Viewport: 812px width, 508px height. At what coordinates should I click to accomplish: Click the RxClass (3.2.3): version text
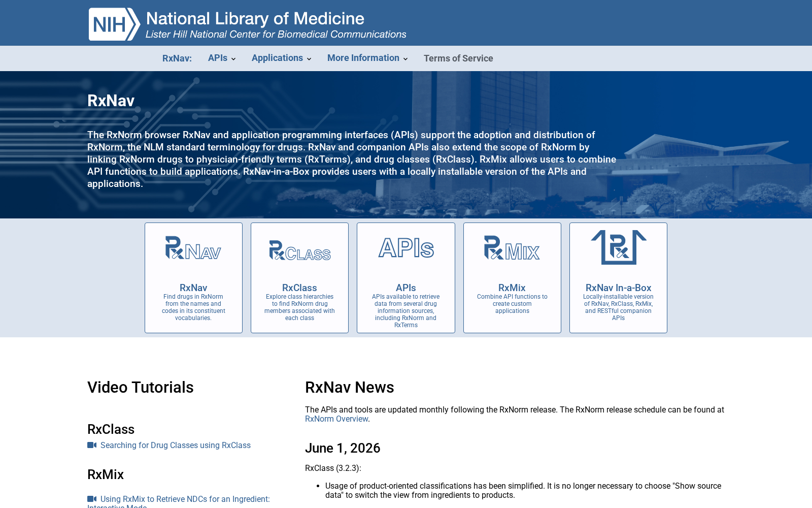tap(333, 468)
